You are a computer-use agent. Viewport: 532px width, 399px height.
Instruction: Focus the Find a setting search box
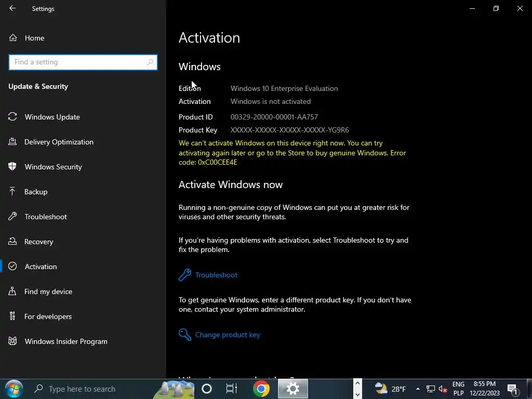point(83,62)
